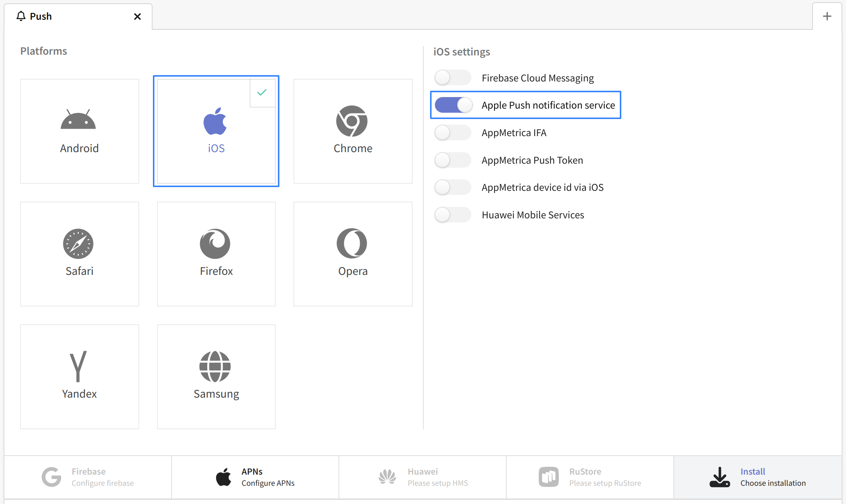
Task: Close the Push tab
Action: [x=137, y=16]
